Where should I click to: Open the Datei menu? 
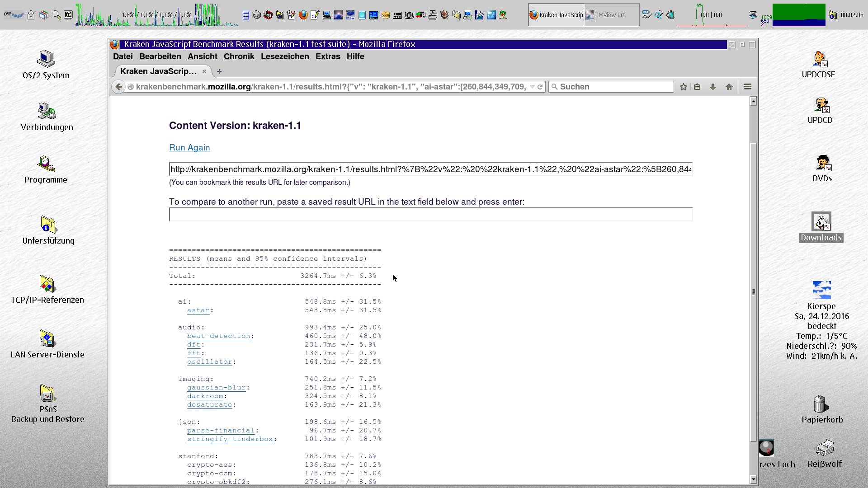(123, 56)
